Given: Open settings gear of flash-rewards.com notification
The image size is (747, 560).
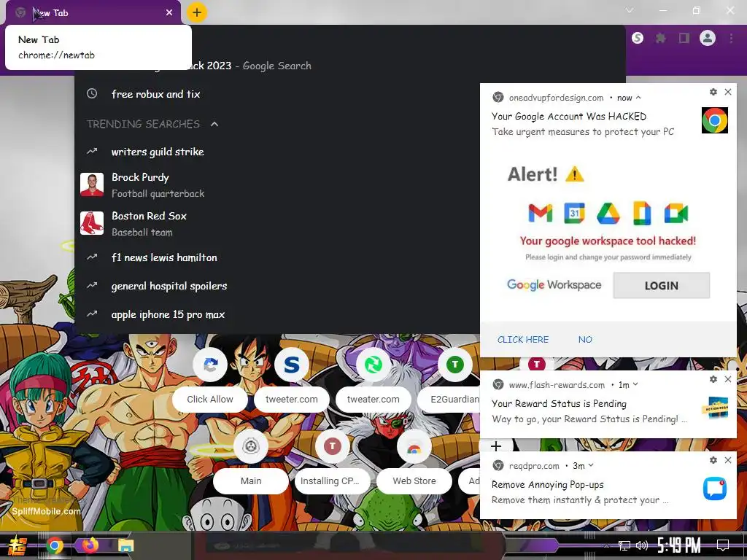Looking at the screenshot, I should click(x=713, y=379).
